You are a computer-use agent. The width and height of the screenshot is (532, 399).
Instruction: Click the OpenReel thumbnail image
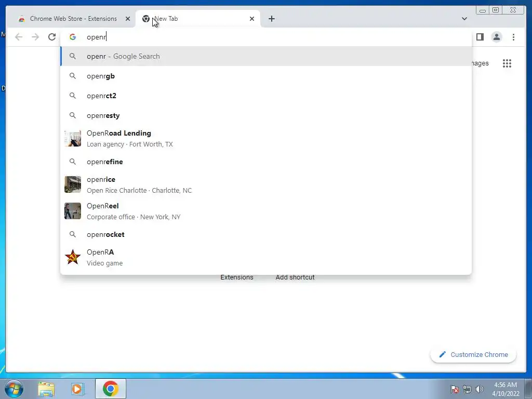pos(73,211)
